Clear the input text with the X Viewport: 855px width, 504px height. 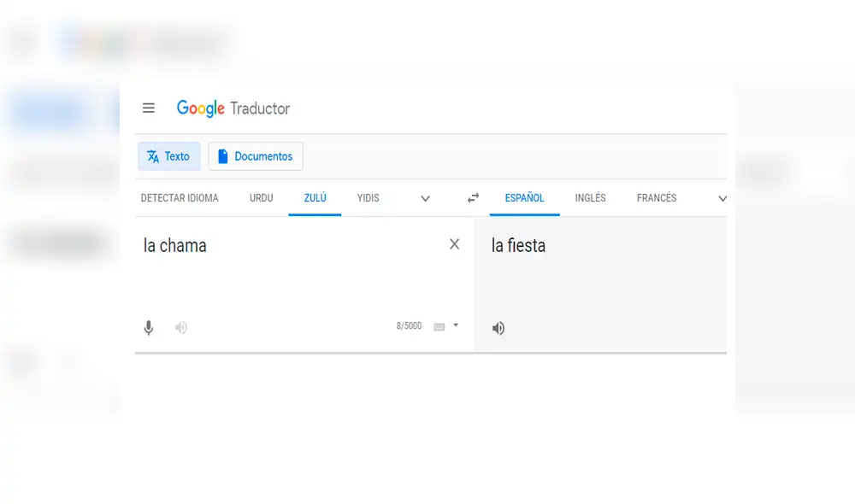455,244
